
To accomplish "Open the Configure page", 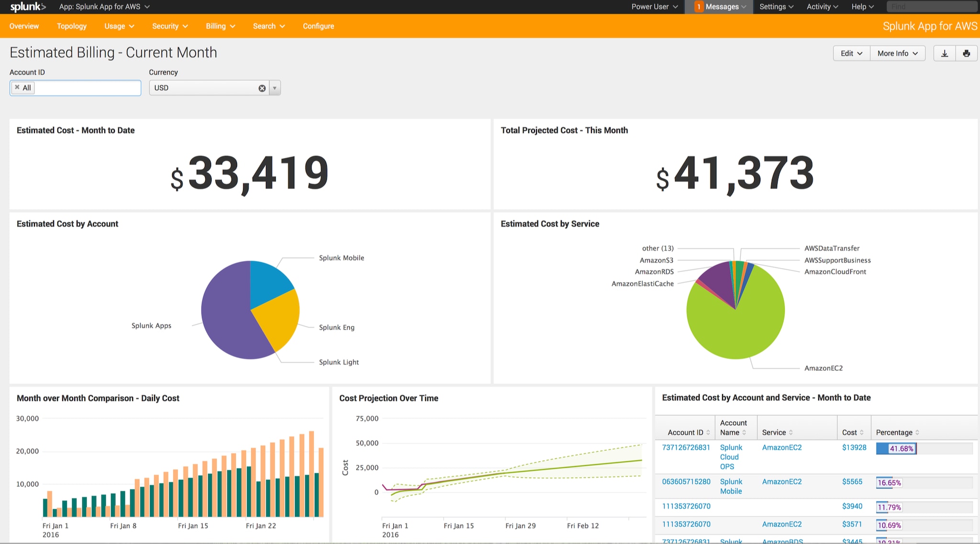I will [x=318, y=26].
